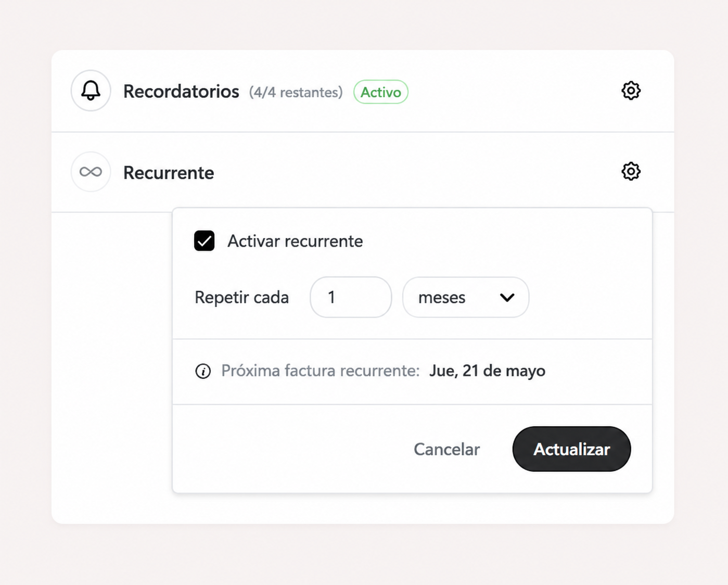This screenshot has width=728, height=585.
Task: Click the Próxima factura recurrente label
Action: [x=320, y=371]
